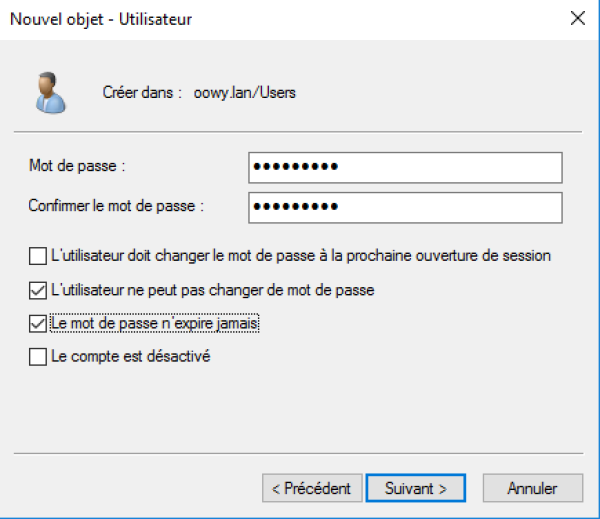
Task: Uncheck 'L'utilisateur ne peut pas changer de mot de passe'
Action: (38, 290)
